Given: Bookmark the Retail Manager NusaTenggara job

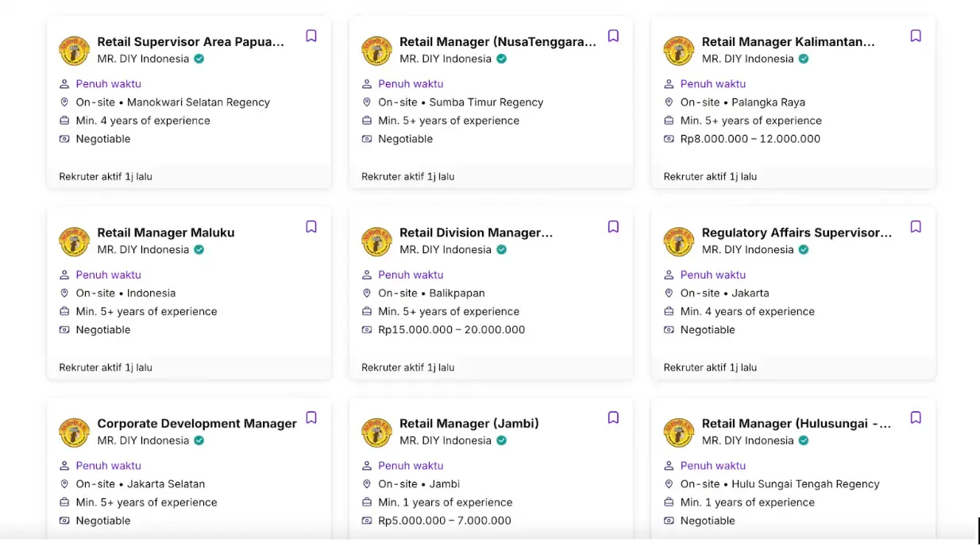Looking at the screenshot, I should click(613, 36).
